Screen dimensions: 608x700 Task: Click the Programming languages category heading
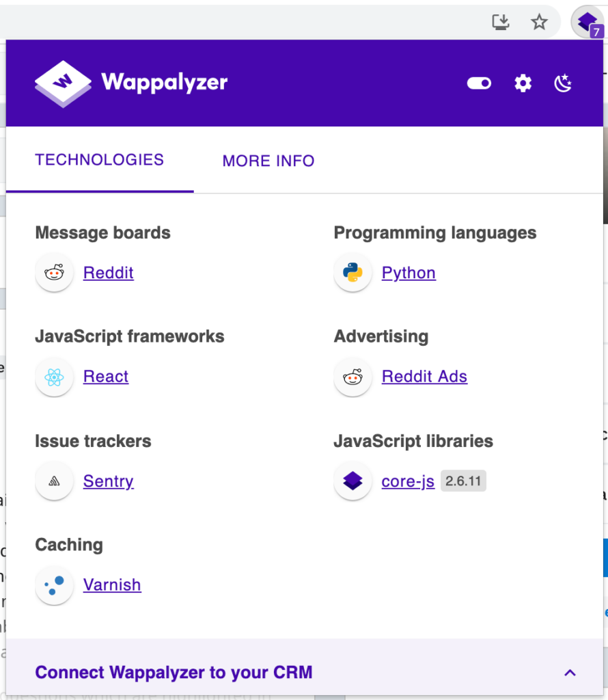(435, 232)
